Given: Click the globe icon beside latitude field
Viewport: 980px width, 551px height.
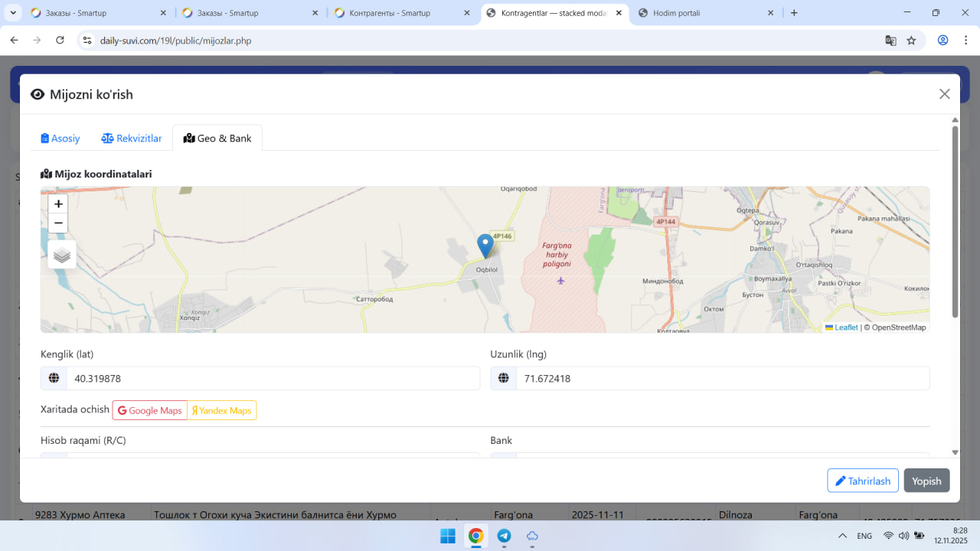Looking at the screenshot, I should tap(54, 378).
